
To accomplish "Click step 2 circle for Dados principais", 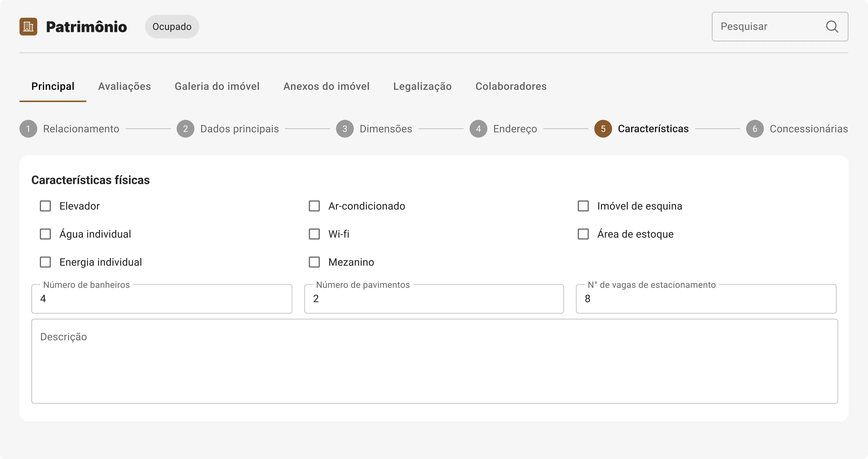I will tap(185, 129).
